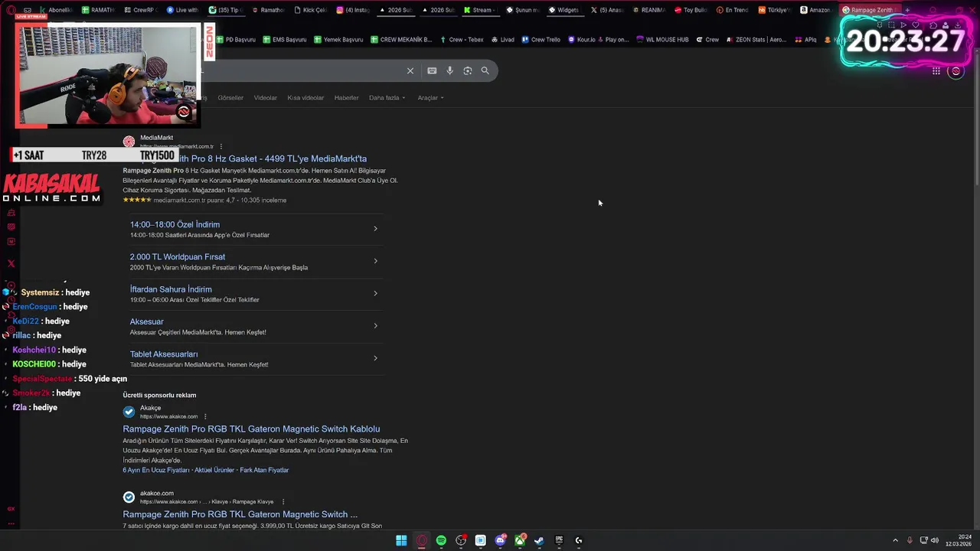Open a new browser tab

pyautogui.click(x=907, y=10)
